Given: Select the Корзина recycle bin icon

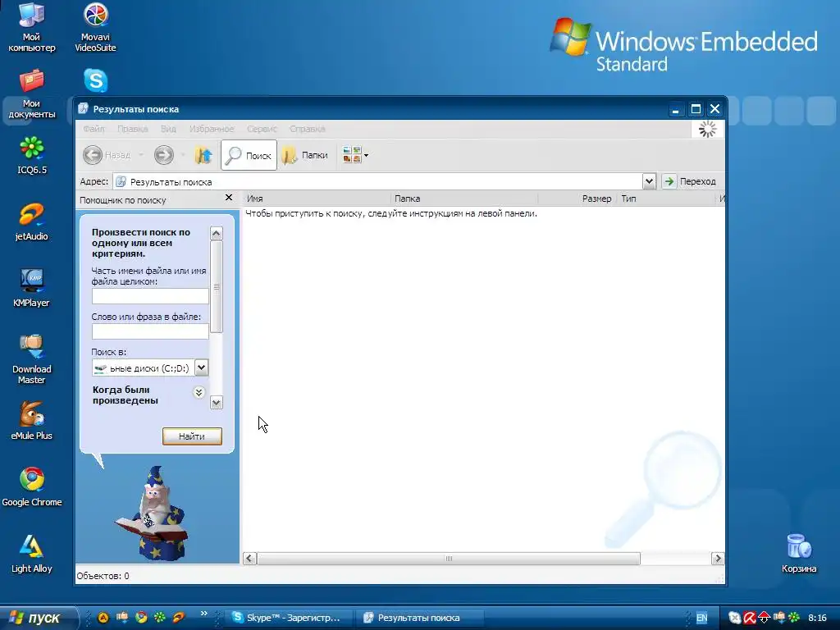Looking at the screenshot, I should pos(799,554).
